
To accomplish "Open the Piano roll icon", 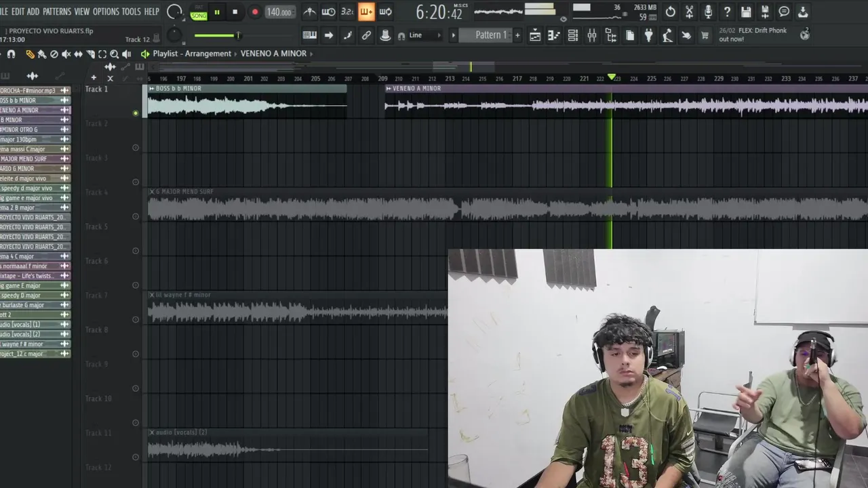I will click(554, 35).
